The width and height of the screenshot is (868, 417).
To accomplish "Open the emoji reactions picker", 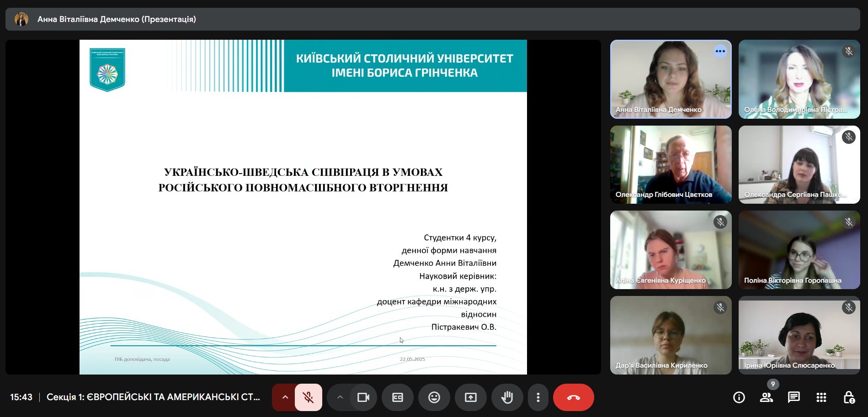I will pos(434,397).
